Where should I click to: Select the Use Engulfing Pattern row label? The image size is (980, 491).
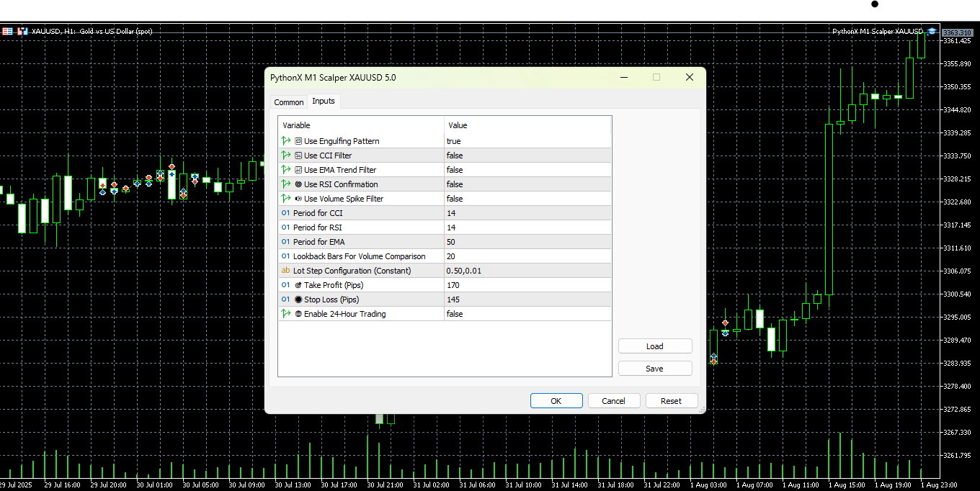tap(342, 141)
